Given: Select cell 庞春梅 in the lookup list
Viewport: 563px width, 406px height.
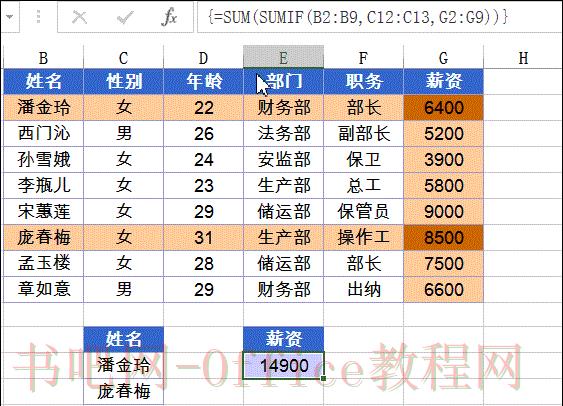Looking at the screenshot, I should coord(124,391).
